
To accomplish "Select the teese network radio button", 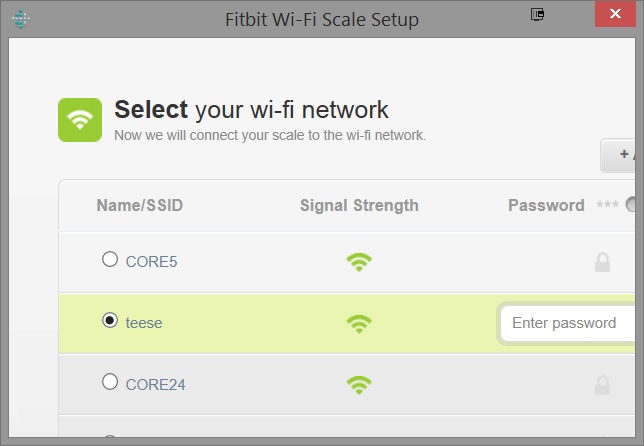I will (110, 321).
